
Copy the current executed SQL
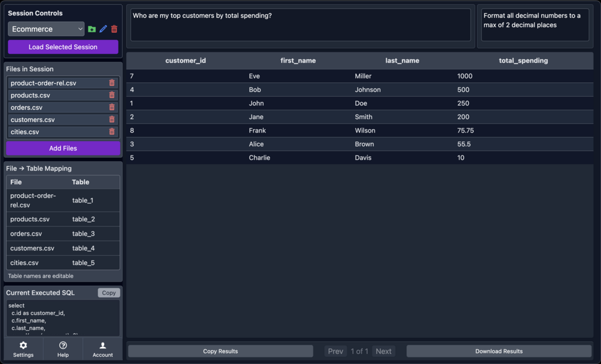pyautogui.click(x=109, y=293)
